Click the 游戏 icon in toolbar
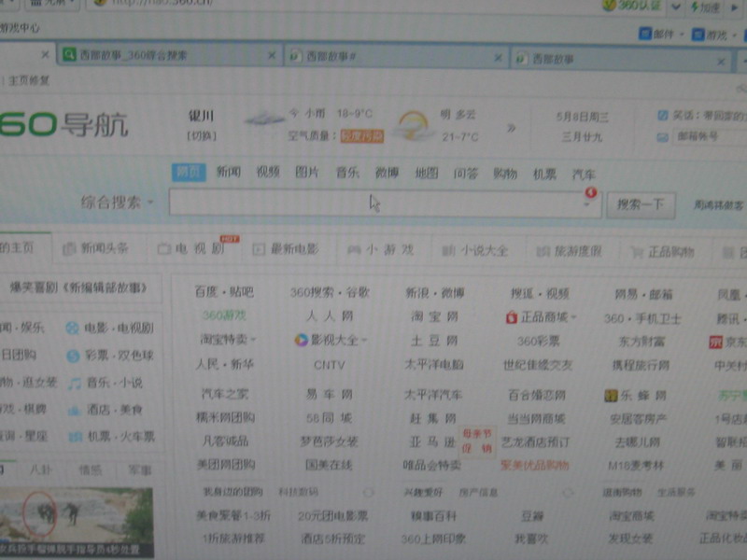Viewport: 747px width, 560px height. tap(698, 35)
